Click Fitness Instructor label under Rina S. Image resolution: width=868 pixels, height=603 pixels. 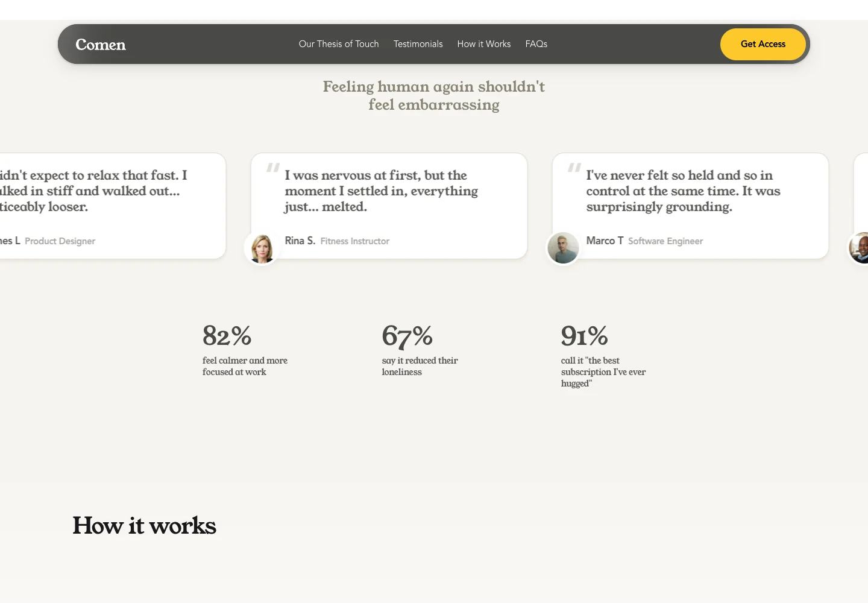355,241
